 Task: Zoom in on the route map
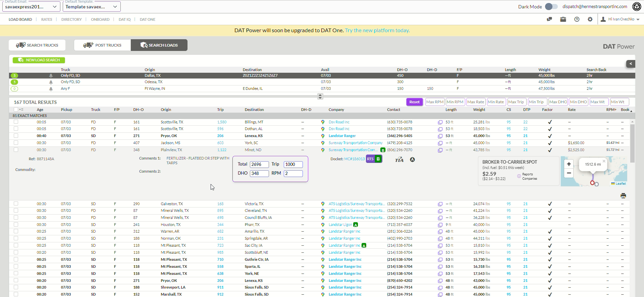pyautogui.click(x=569, y=164)
